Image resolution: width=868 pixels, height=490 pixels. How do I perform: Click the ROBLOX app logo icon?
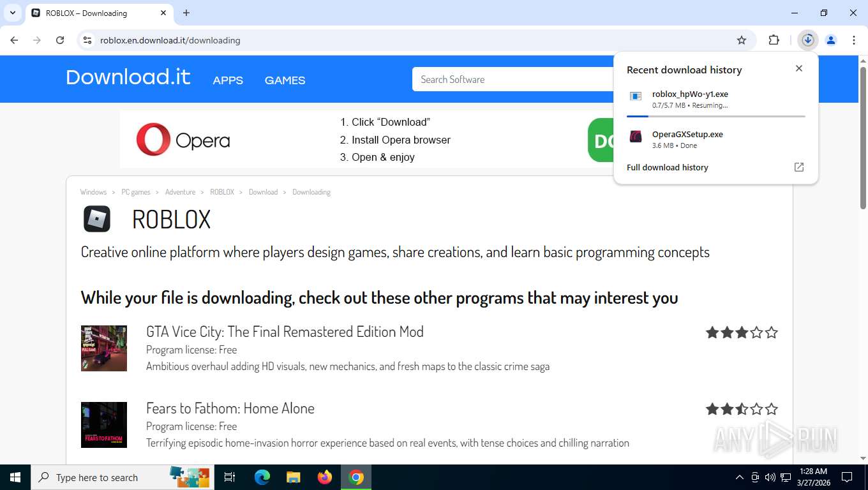point(97,219)
